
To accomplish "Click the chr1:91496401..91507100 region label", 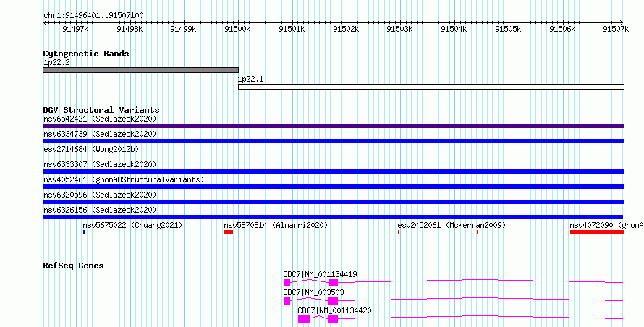I will (x=93, y=16).
